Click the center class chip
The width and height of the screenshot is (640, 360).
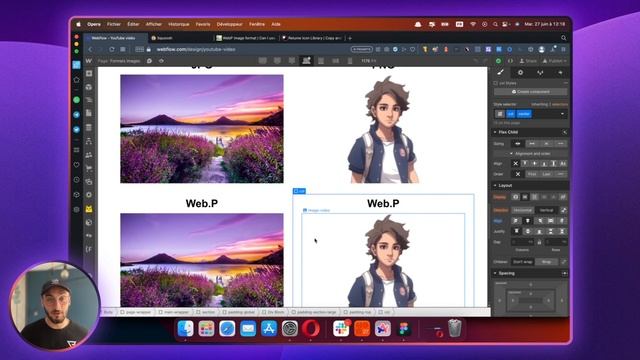pos(524,114)
